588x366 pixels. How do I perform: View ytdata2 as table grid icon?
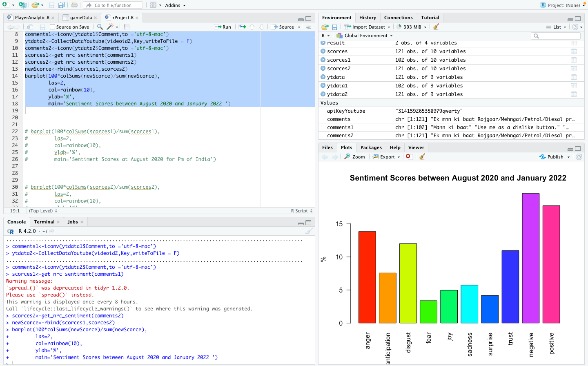click(574, 94)
